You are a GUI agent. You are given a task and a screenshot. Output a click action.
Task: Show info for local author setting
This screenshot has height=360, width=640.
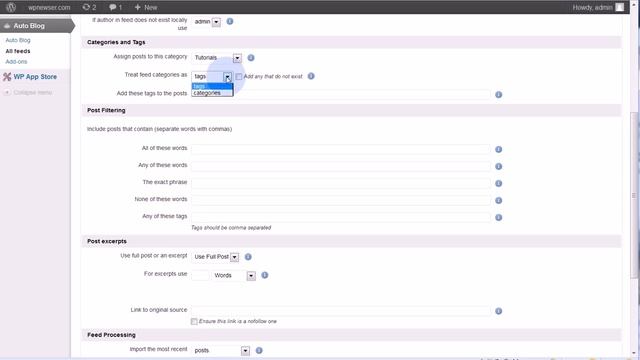point(230,21)
